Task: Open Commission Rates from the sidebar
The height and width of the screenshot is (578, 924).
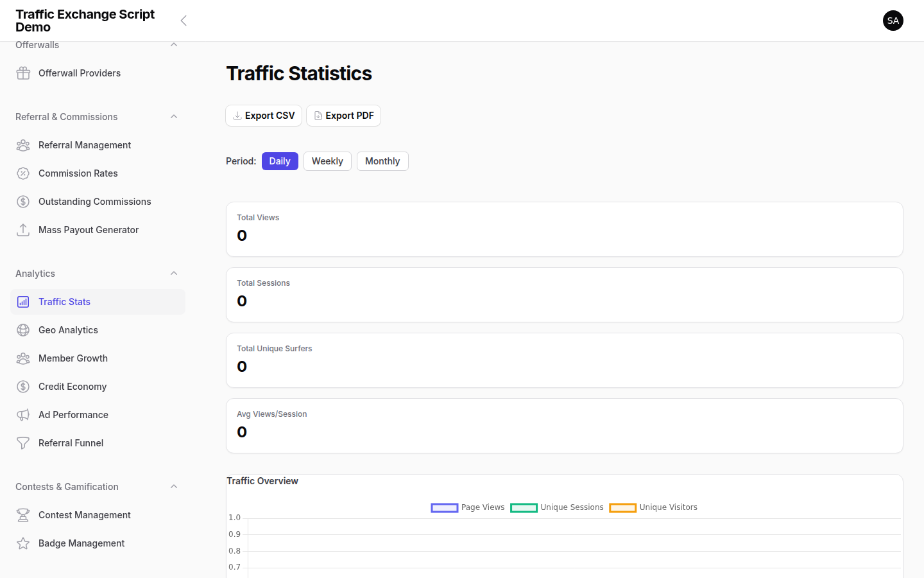Action: (x=78, y=173)
